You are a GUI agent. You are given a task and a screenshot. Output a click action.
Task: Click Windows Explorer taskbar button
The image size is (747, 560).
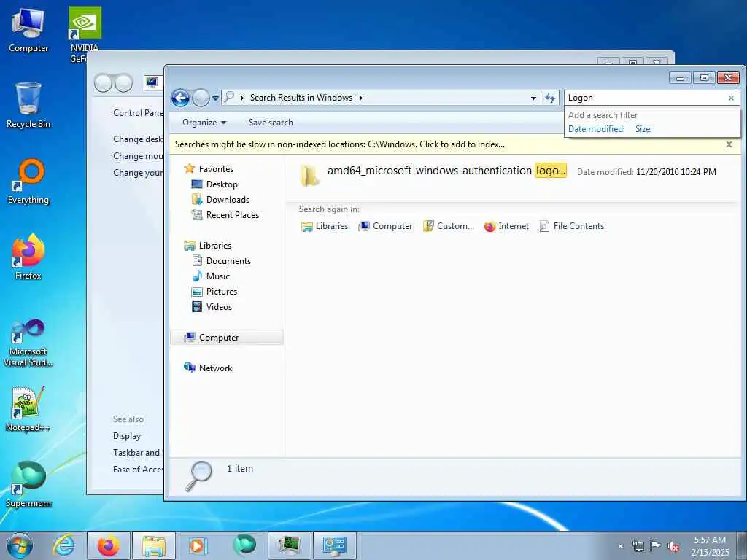(154, 545)
